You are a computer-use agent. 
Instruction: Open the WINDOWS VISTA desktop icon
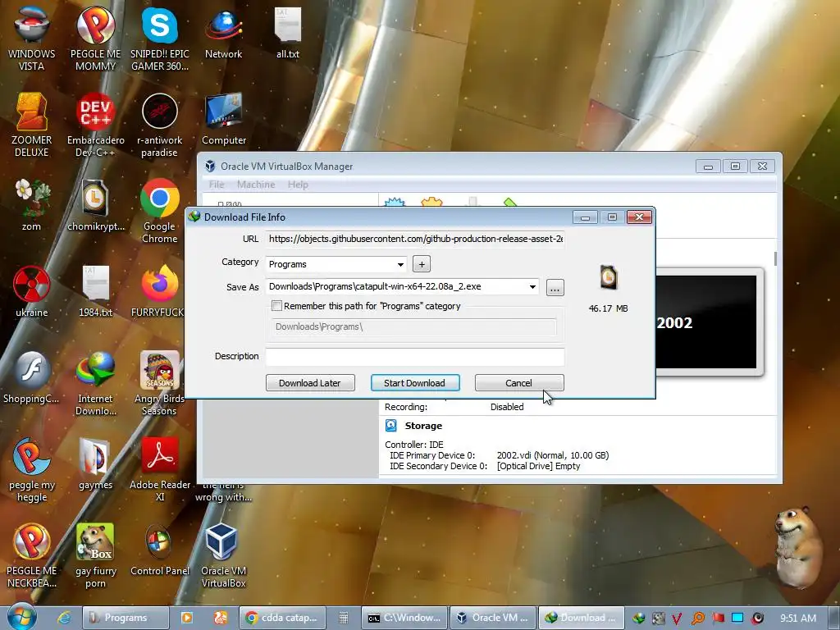pyautogui.click(x=31, y=39)
